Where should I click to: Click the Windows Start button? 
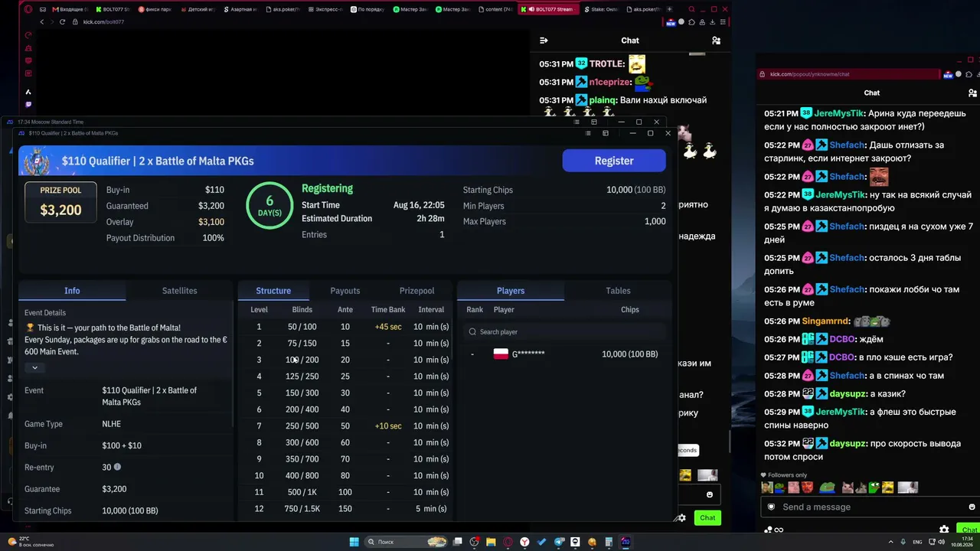point(354,542)
